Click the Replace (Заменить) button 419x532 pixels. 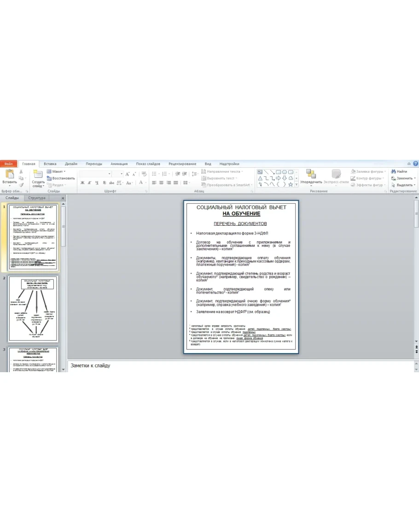coord(404,178)
